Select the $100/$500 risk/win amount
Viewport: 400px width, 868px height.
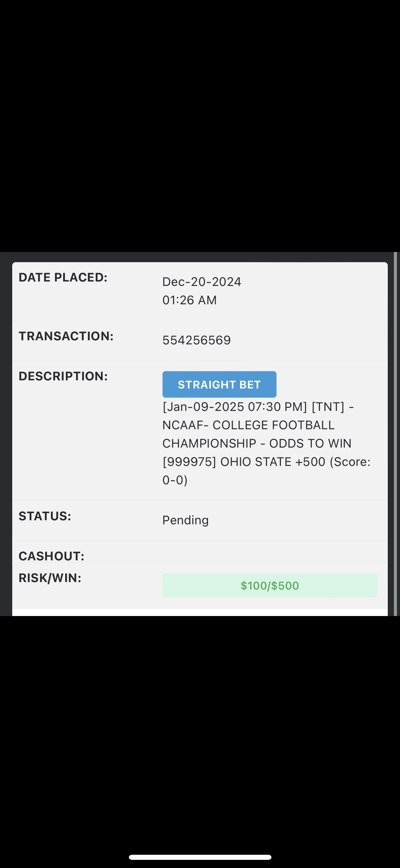pyautogui.click(x=270, y=585)
